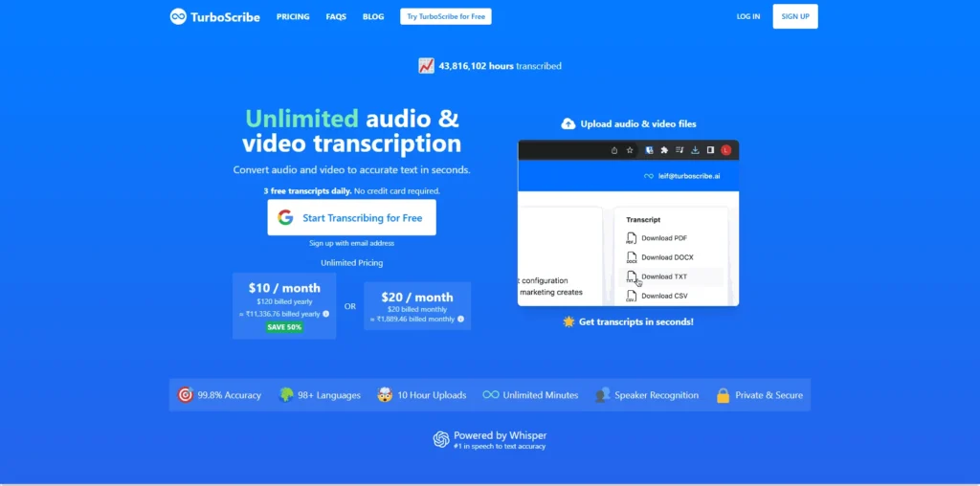Image resolution: width=980 pixels, height=486 pixels.
Task: Click Try TurboScribe for Free button
Action: pos(446,17)
